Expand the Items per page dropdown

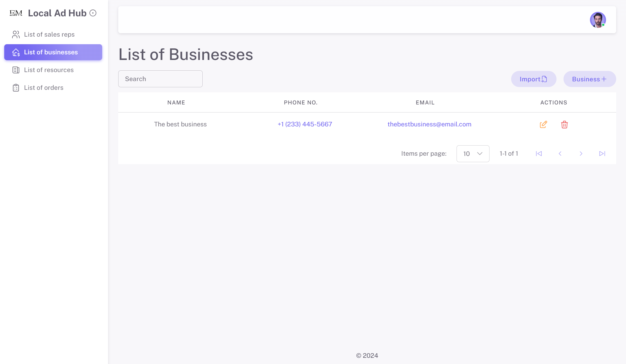(x=473, y=154)
